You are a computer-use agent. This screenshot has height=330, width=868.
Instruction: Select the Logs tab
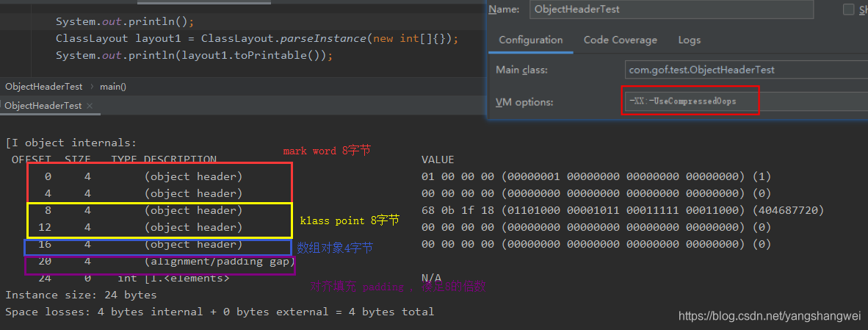(689, 40)
